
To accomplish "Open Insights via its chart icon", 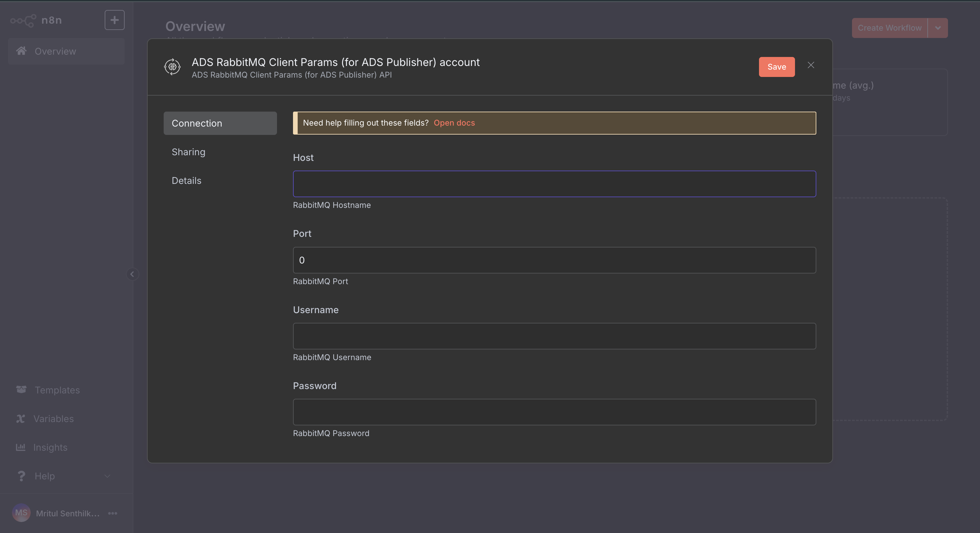I will tap(21, 447).
